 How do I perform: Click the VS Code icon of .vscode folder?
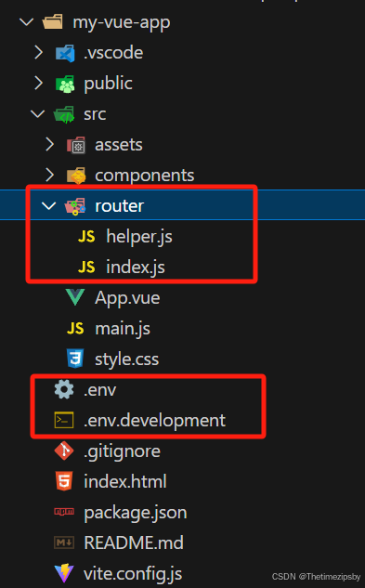(x=66, y=53)
